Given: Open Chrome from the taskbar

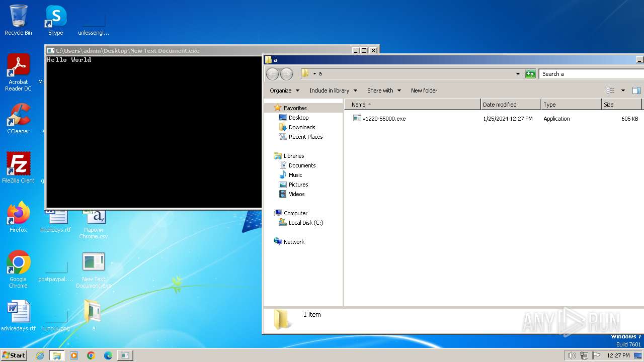Looking at the screenshot, I should point(91,355).
